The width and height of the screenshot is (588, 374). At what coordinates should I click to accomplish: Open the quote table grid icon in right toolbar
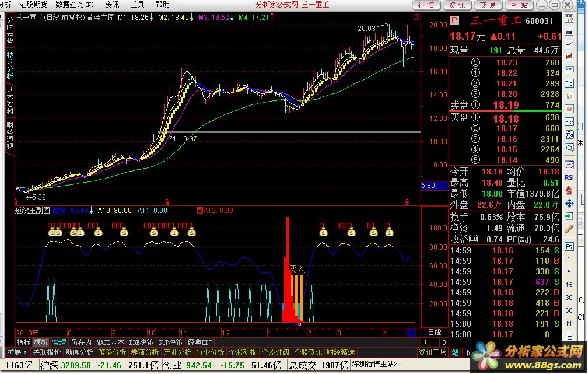pos(569,31)
